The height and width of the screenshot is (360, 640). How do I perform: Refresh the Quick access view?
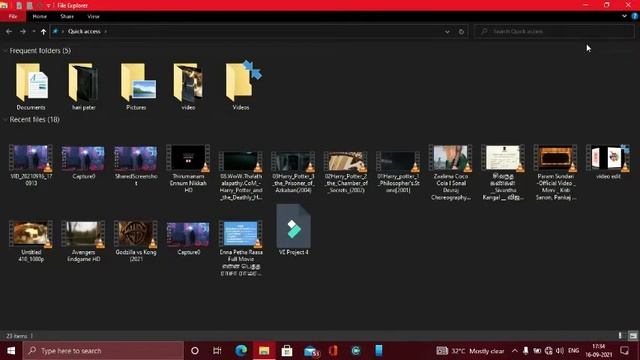pos(462,32)
